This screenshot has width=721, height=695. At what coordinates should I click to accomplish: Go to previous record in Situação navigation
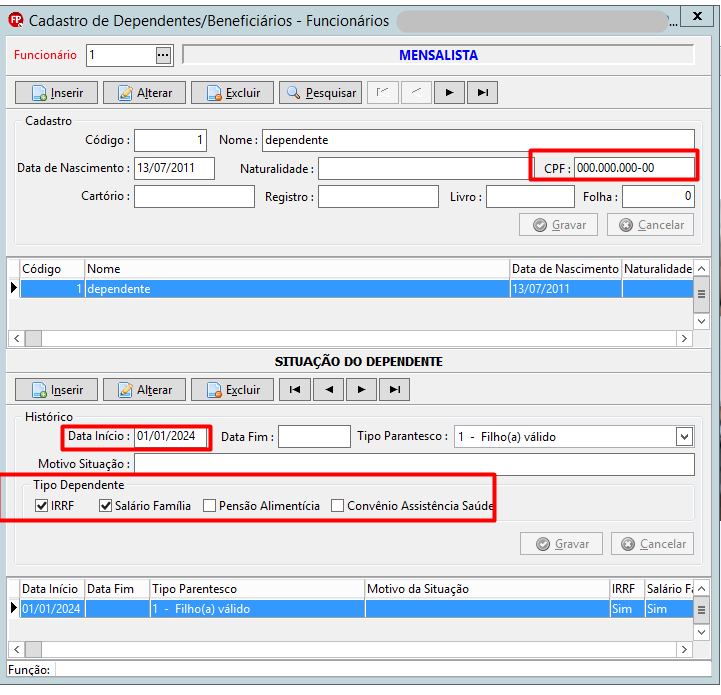point(328,390)
